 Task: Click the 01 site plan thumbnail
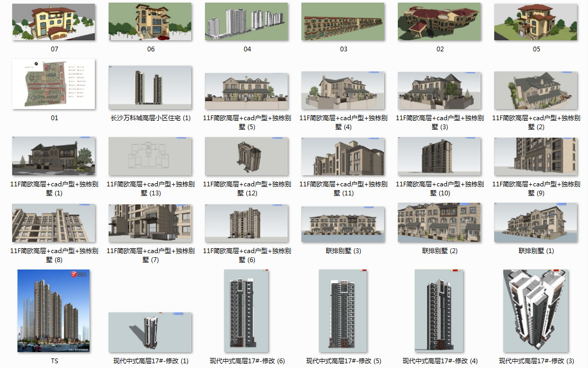click(x=54, y=84)
